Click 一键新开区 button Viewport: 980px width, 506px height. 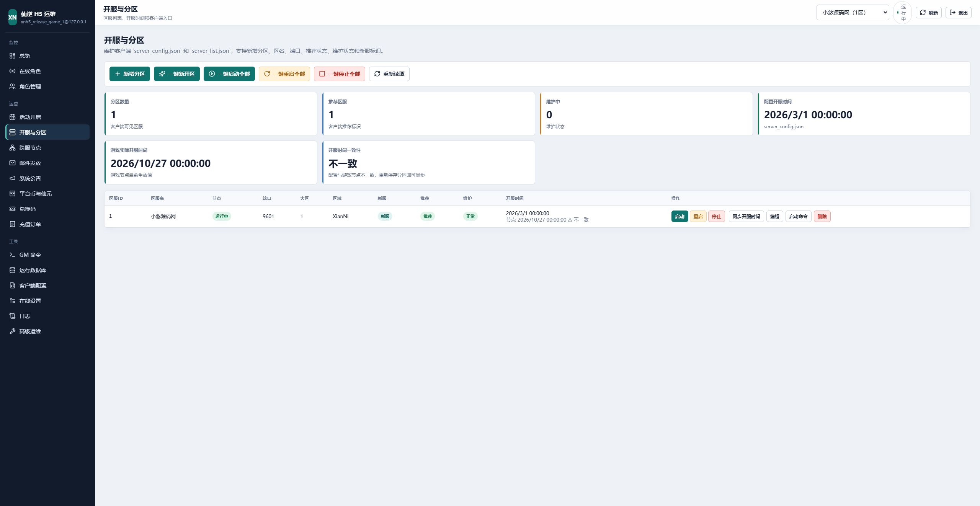[x=177, y=74]
